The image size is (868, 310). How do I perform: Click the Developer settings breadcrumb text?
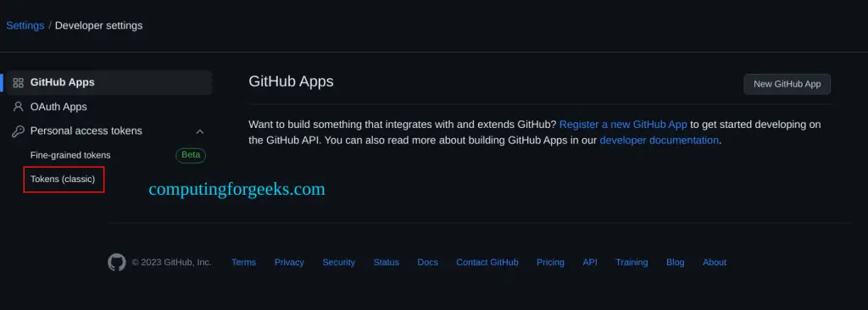pos(98,25)
